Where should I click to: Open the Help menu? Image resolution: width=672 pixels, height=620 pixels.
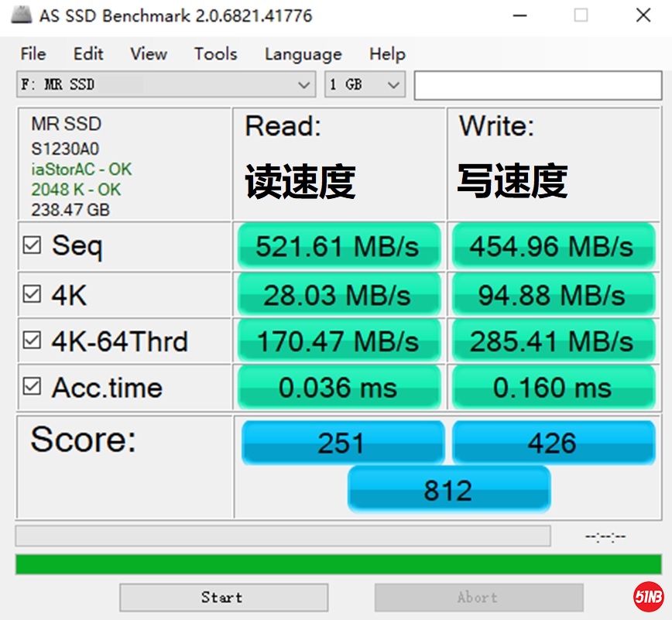click(x=387, y=54)
